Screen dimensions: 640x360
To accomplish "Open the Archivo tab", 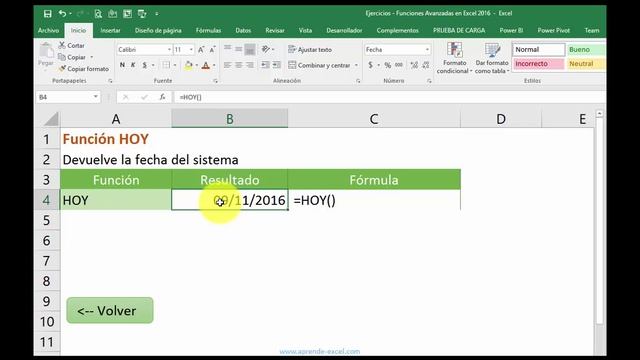I will tap(49, 30).
